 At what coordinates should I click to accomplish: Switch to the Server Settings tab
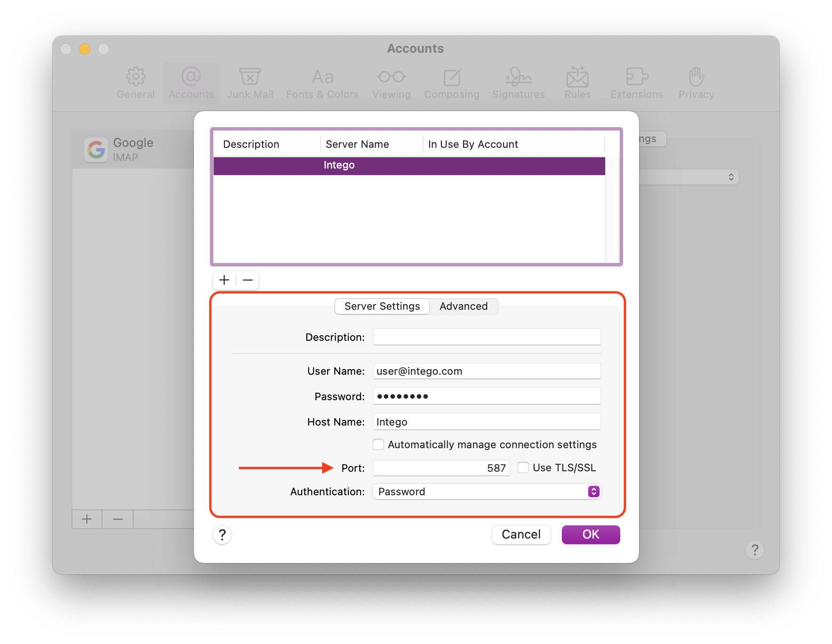tap(382, 306)
